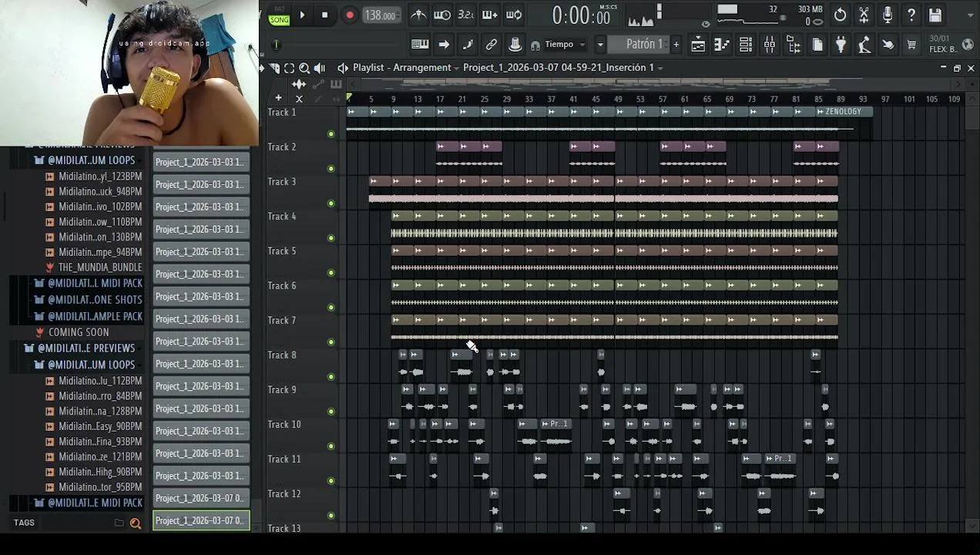Start playback with the play button
This screenshot has width=980, height=555.
click(302, 15)
